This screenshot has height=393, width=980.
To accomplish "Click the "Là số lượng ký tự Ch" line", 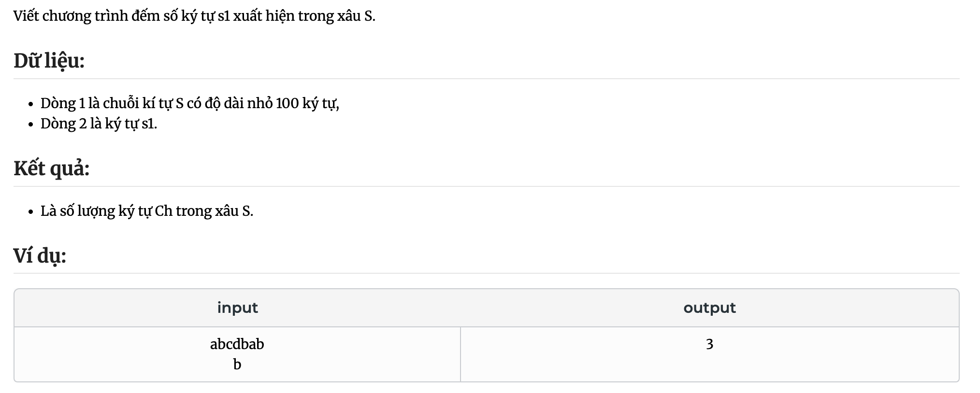I will [x=147, y=211].
